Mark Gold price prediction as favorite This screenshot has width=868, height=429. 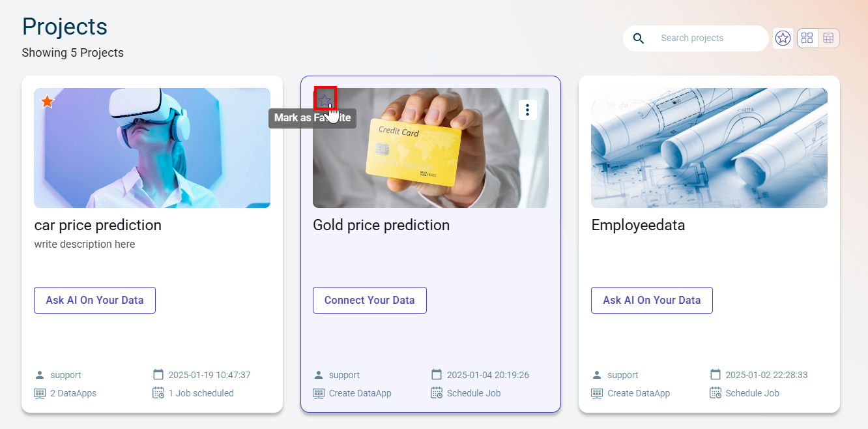(x=325, y=100)
